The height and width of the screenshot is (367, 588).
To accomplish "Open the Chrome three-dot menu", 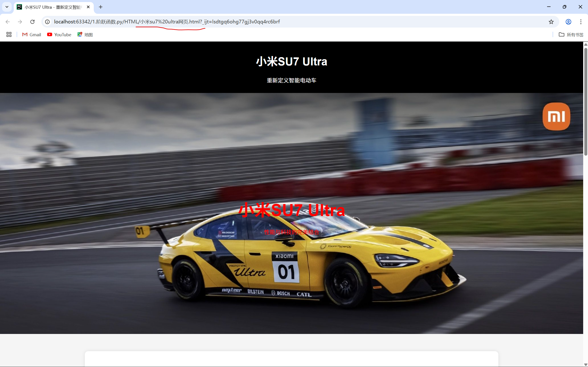I will (x=581, y=22).
